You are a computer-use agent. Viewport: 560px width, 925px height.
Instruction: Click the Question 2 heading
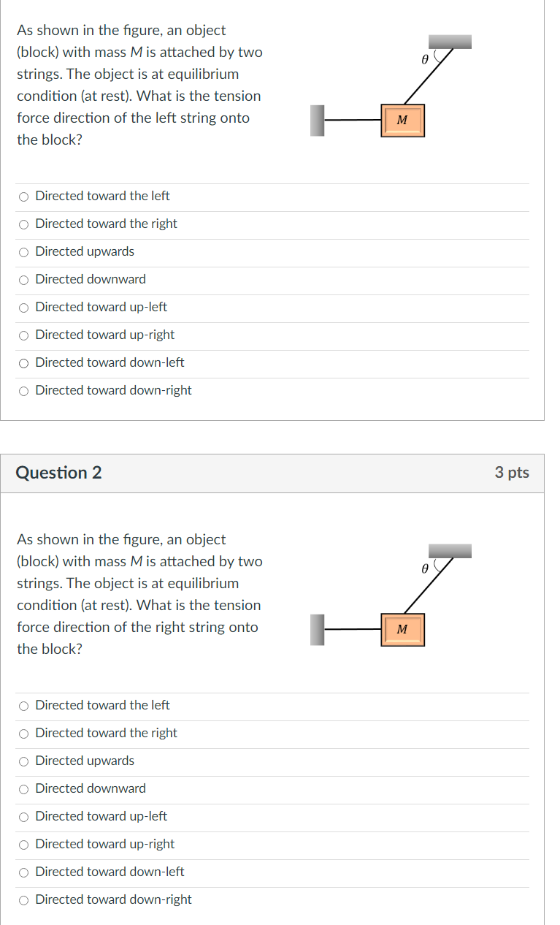[58, 473]
